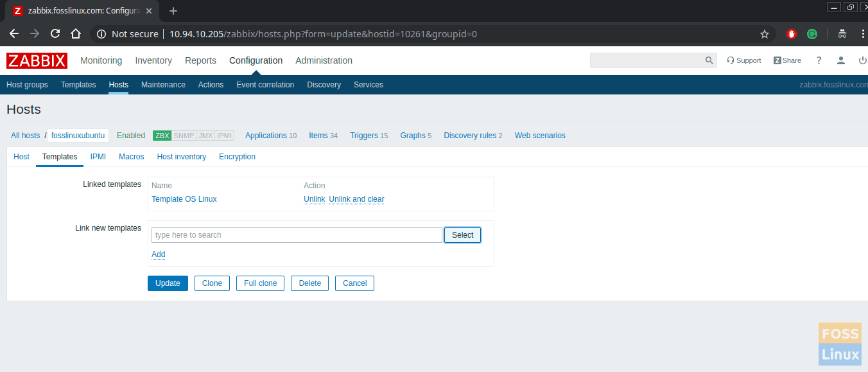Click Unlink for Template OS Linux
868x372 pixels.
coord(314,199)
